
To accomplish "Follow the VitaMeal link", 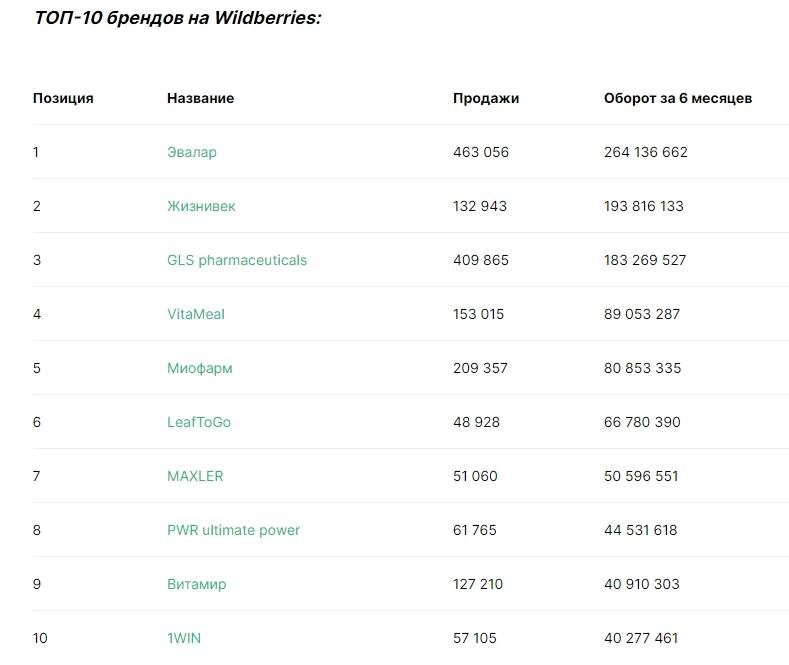I will tap(196, 314).
